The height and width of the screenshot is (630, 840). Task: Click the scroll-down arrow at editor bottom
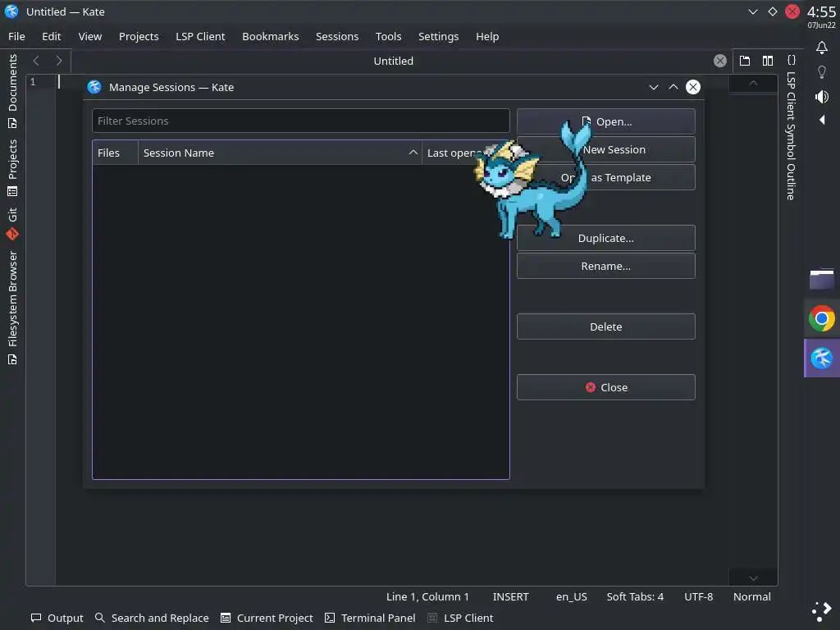pos(753,578)
